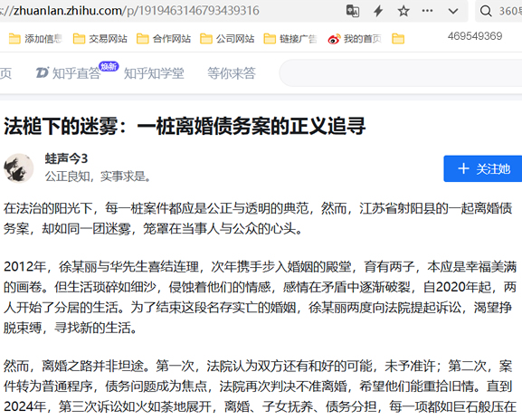Image resolution: width=522 pixels, height=420 pixels.
Task: Open the 链接广告 bookmark folder
Action: 290,39
